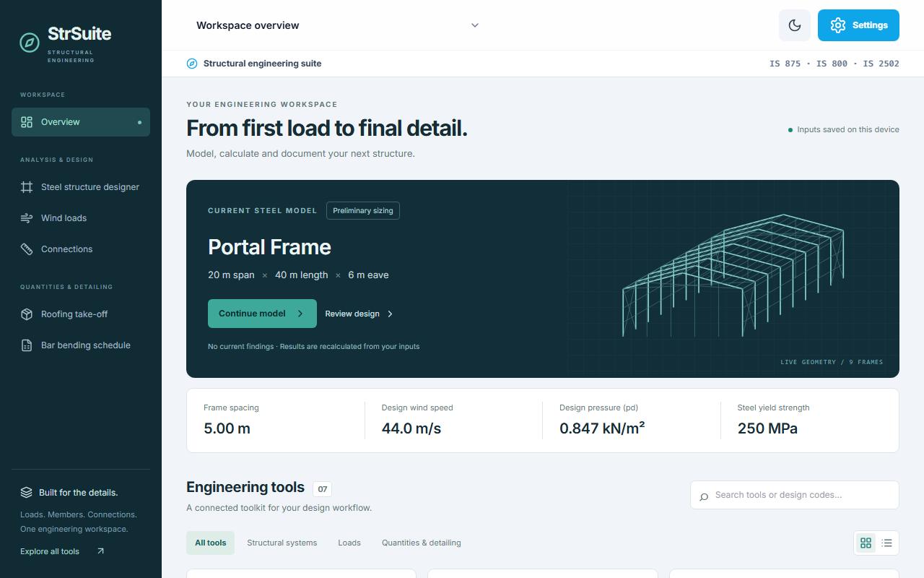924x578 pixels.
Task: Open Wind loads page from sidebar
Action: point(81,218)
